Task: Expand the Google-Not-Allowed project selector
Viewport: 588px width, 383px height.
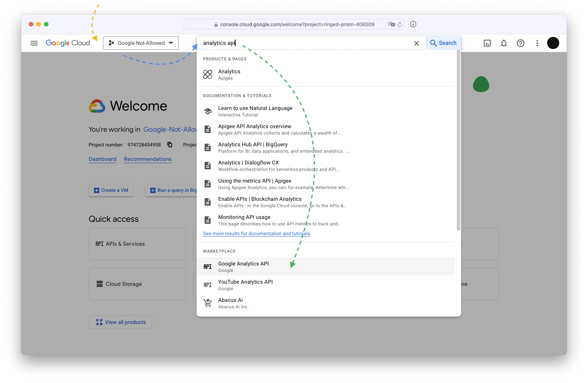Action: (141, 43)
